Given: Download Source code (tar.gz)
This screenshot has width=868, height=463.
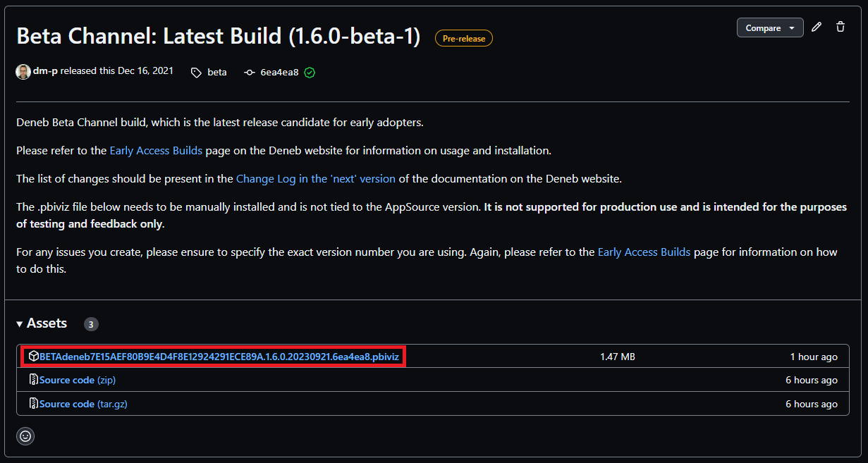Looking at the screenshot, I should (83, 404).
